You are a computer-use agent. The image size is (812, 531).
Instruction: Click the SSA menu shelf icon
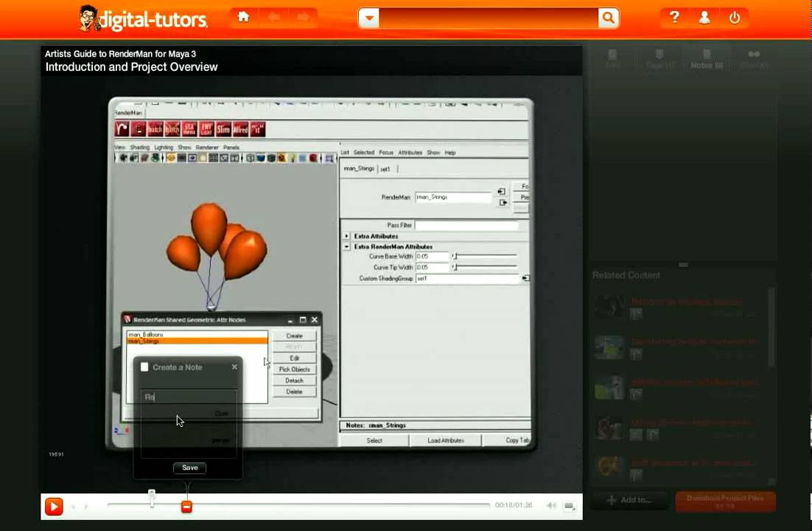pyautogui.click(x=189, y=129)
